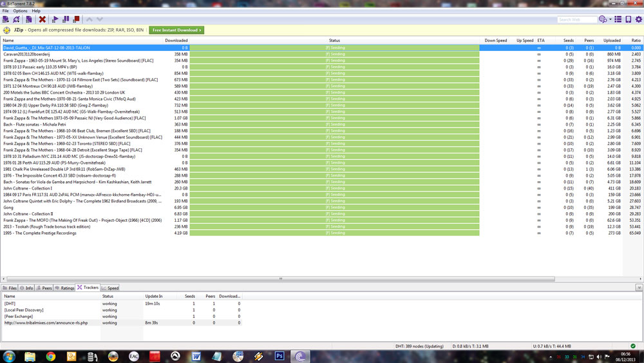Switch to the Peers tab
Viewport: 644px width, 363px height.
(x=44, y=288)
